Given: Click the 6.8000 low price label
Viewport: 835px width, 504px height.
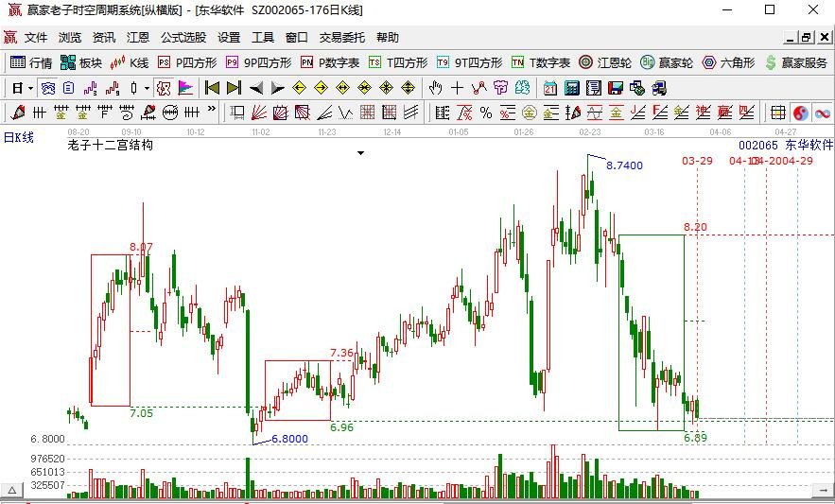Looking at the screenshot, I should 289,439.
